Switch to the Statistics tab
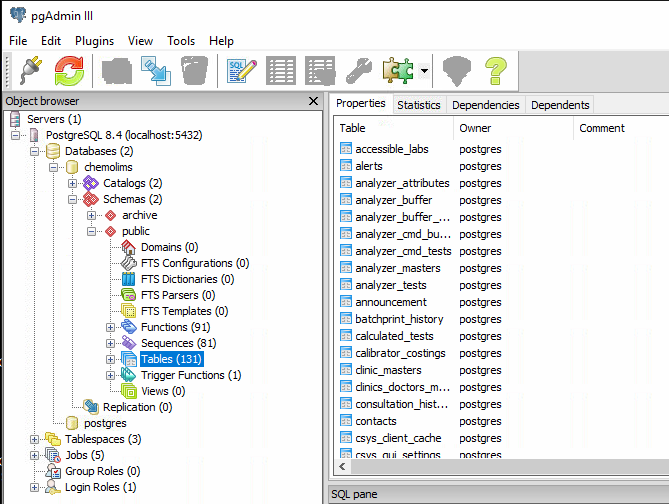 tap(418, 105)
